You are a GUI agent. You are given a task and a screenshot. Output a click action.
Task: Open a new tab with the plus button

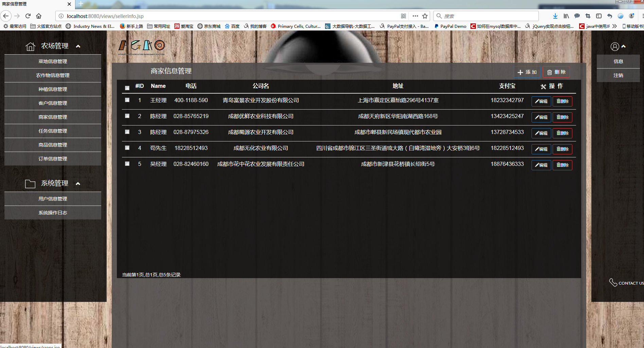point(81,4)
